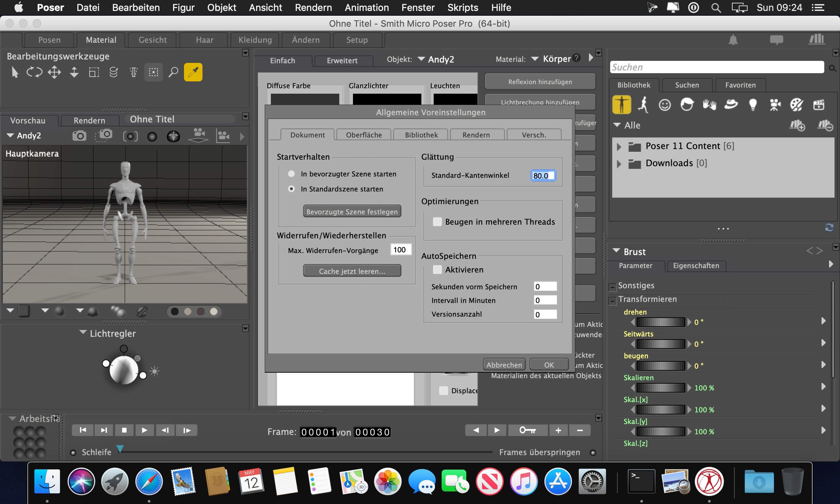Collapse the Sonstiges parameter group

pos(612,287)
